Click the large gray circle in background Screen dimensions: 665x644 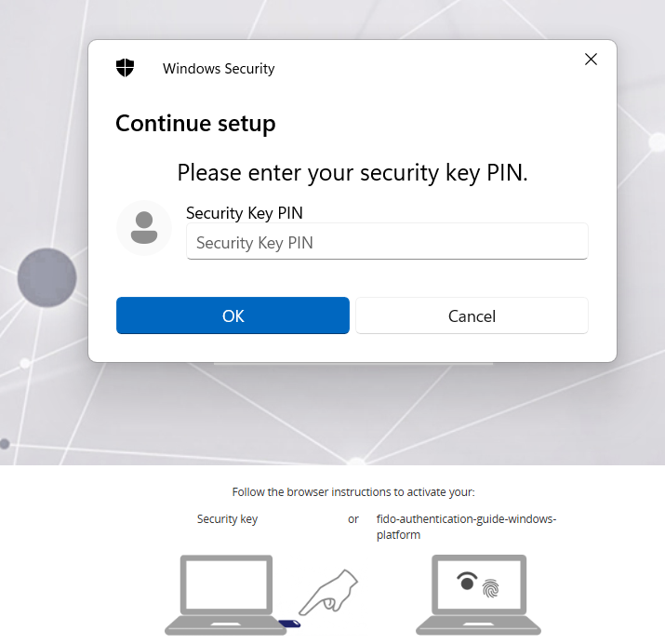pyautogui.click(x=47, y=277)
